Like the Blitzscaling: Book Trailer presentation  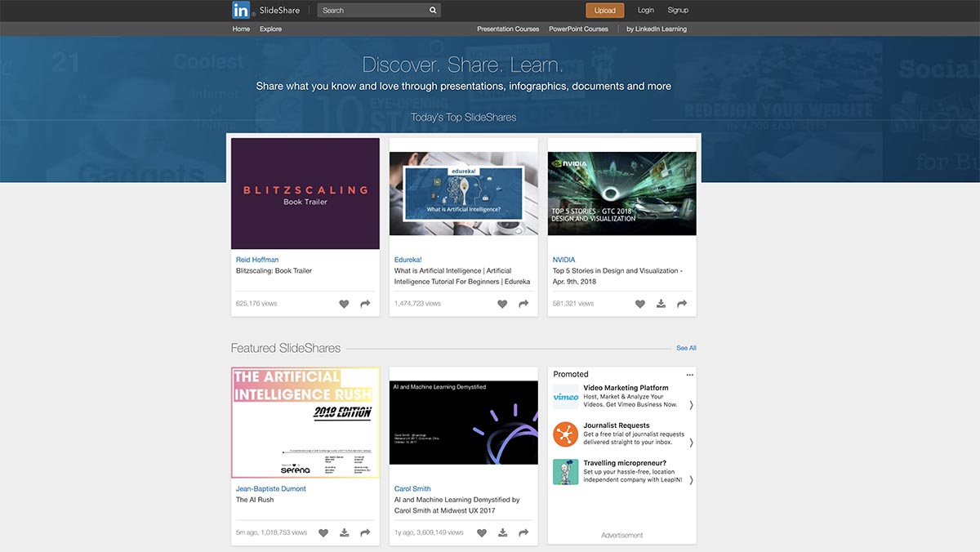pyautogui.click(x=344, y=303)
